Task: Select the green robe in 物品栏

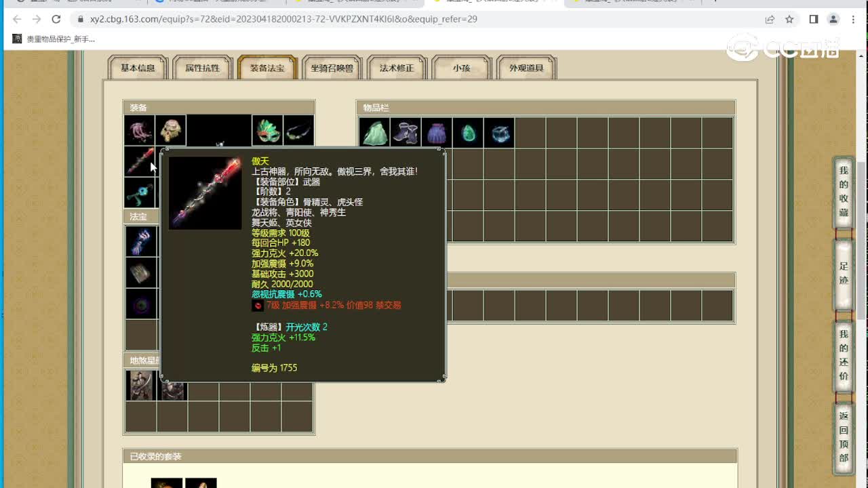Action: point(374,133)
